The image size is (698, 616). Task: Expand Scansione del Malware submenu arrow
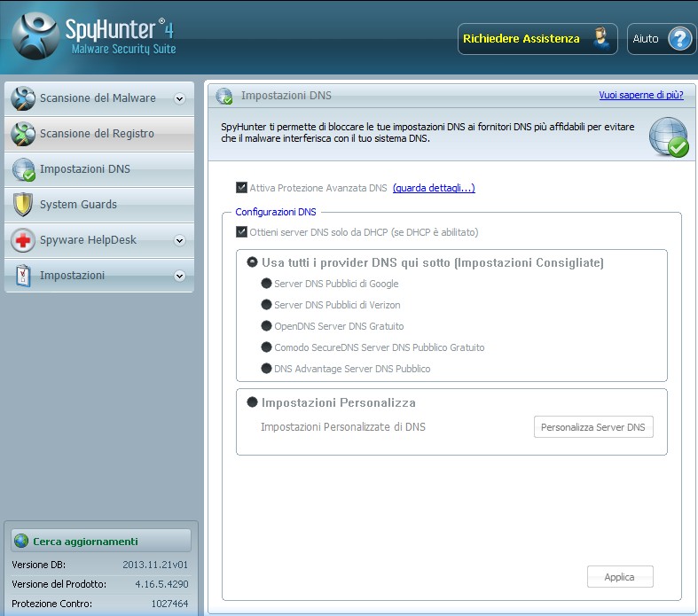point(180,98)
